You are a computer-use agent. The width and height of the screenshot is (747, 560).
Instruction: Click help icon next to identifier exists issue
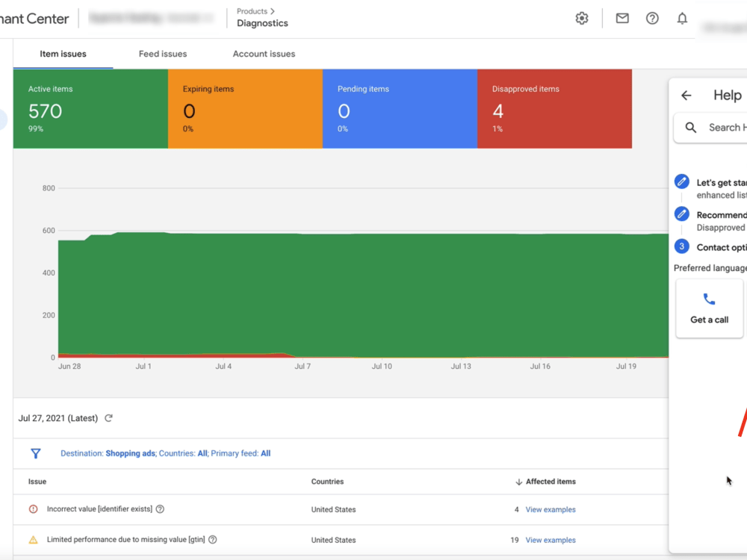coord(160,509)
